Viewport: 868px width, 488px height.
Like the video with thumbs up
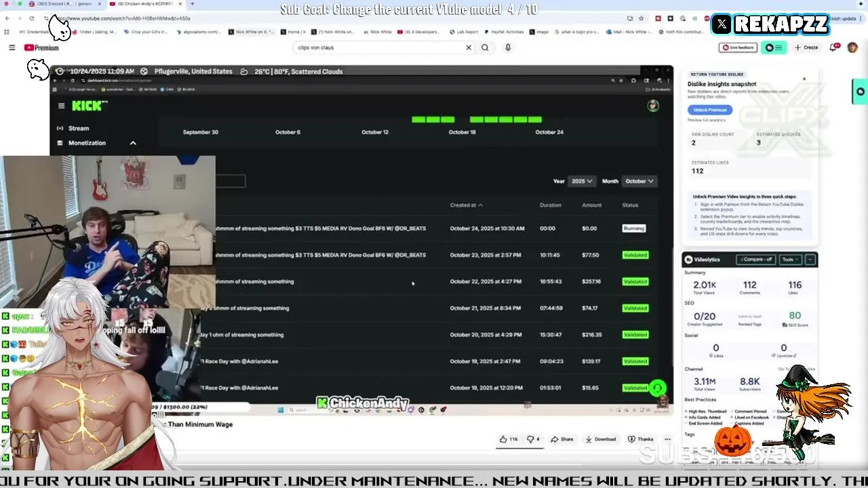pos(509,439)
